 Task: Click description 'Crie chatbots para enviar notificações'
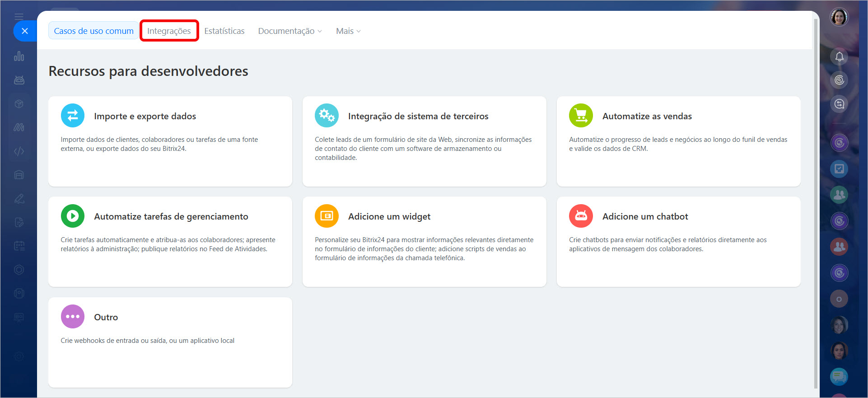click(668, 244)
